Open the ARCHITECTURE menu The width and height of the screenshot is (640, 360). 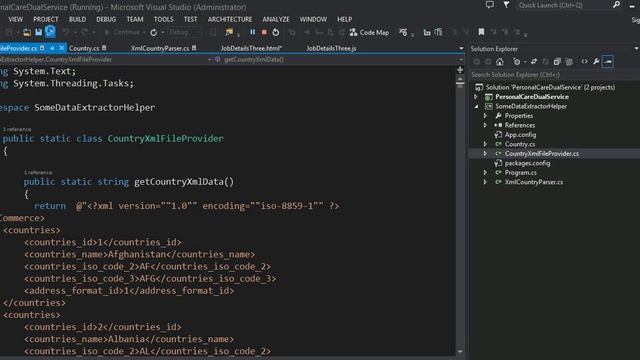pos(230,19)
